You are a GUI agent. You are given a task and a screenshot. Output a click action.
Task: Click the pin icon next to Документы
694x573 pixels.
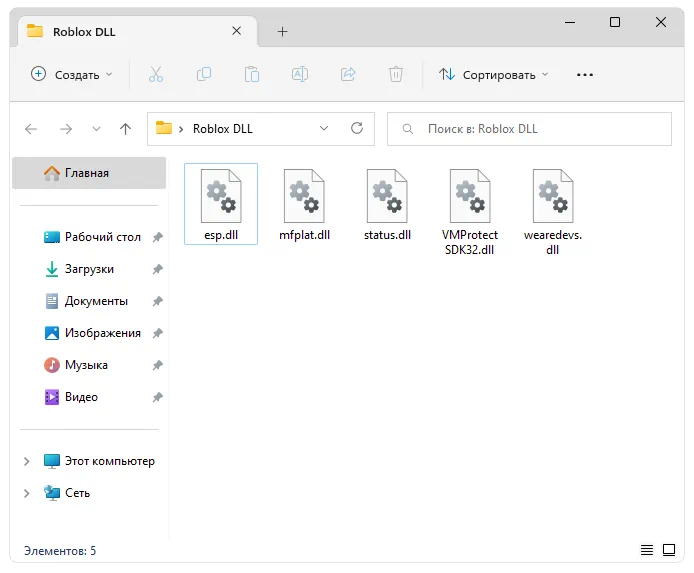[158, 301]
